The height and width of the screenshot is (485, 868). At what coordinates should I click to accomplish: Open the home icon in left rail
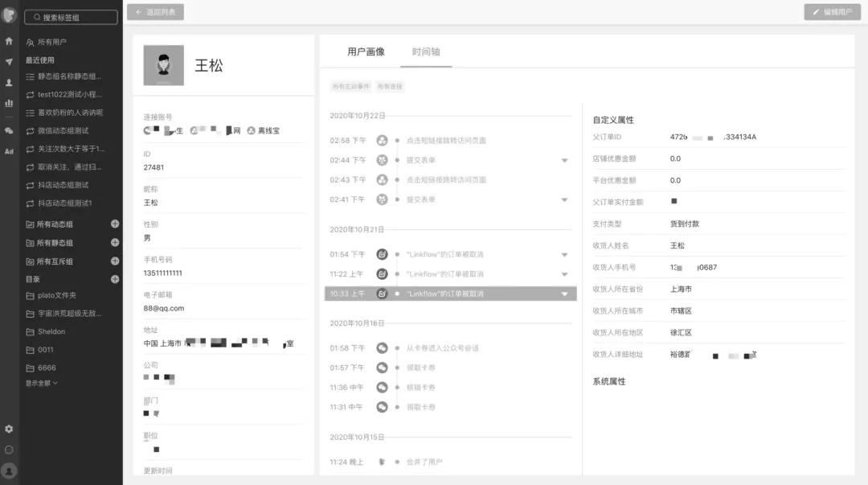(9, 40)
